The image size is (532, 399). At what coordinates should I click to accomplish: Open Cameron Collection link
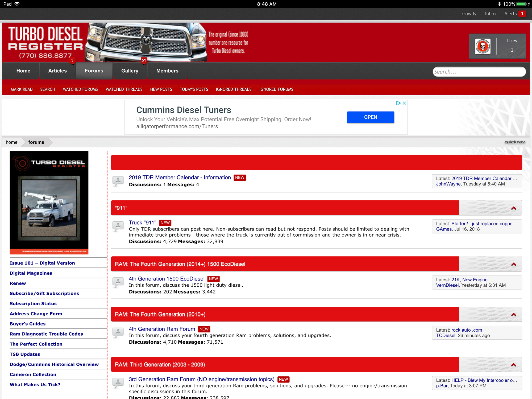(x=33, y=374)
